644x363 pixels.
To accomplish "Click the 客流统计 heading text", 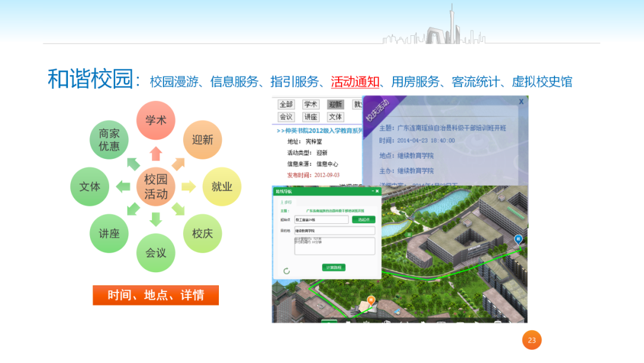I will [x=476, y=82].
